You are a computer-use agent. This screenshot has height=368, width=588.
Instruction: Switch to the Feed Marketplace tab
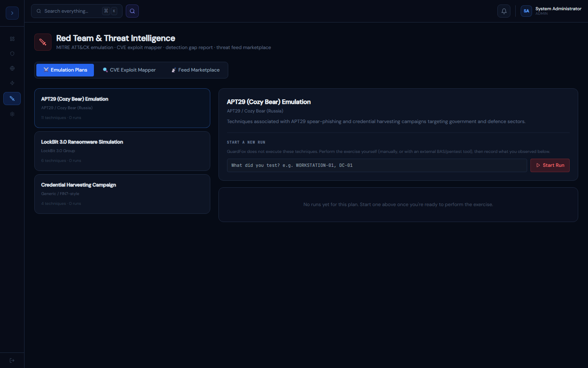click(196, 70)
